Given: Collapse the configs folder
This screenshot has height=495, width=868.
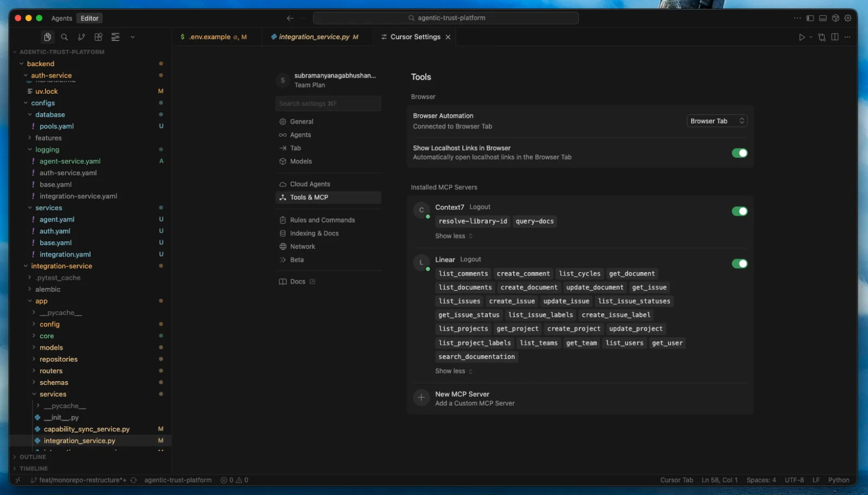Looking at the screenshot, I should pyautogui.click(x=43, y=102).
